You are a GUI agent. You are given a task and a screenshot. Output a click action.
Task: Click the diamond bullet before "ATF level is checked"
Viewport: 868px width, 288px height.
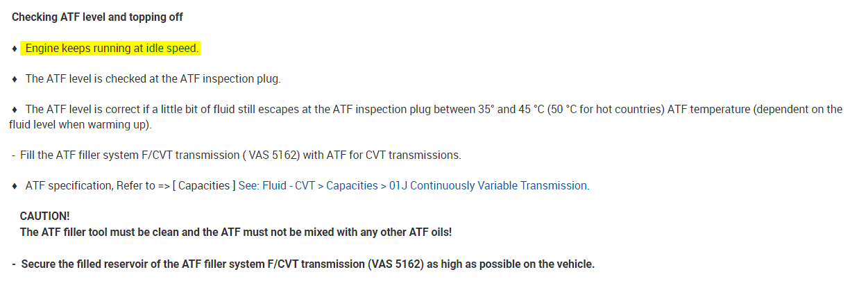click(x=14, y=79)
